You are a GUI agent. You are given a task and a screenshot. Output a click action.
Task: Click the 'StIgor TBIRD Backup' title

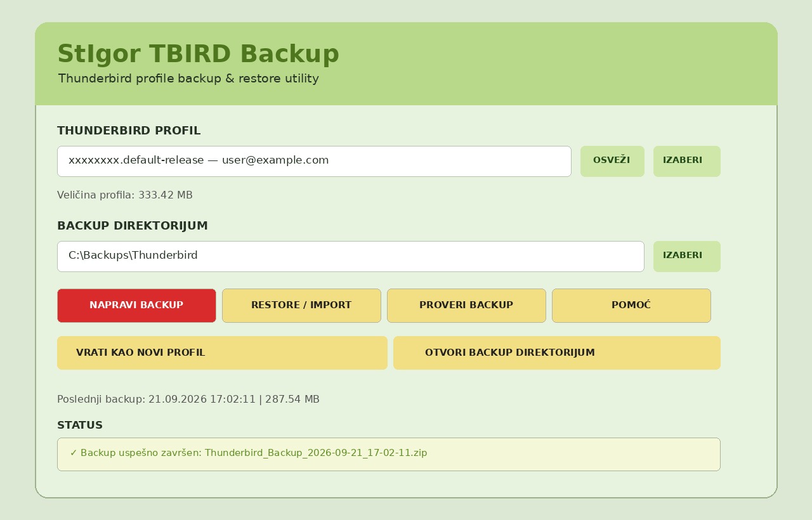pyautogui.click(x=198, y=54)
